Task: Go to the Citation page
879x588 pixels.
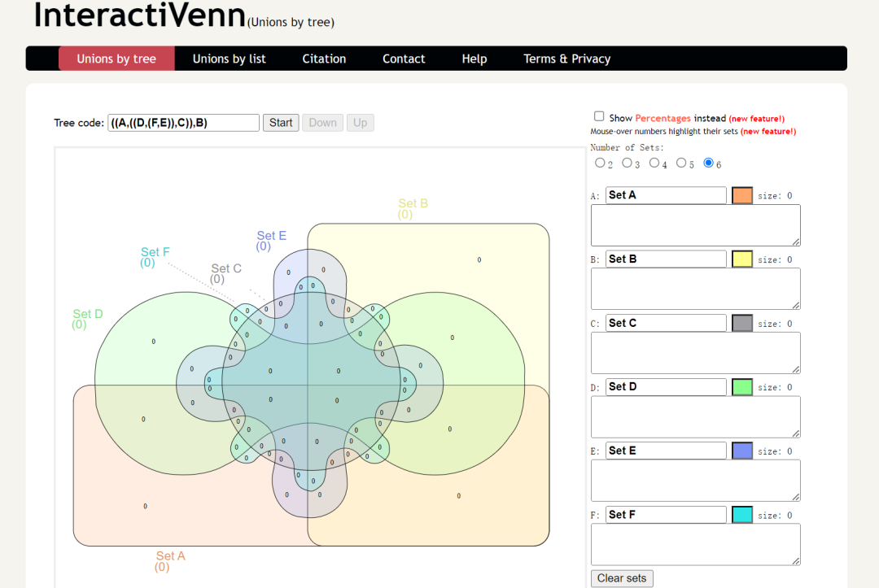Action: (x=324, y=59)
